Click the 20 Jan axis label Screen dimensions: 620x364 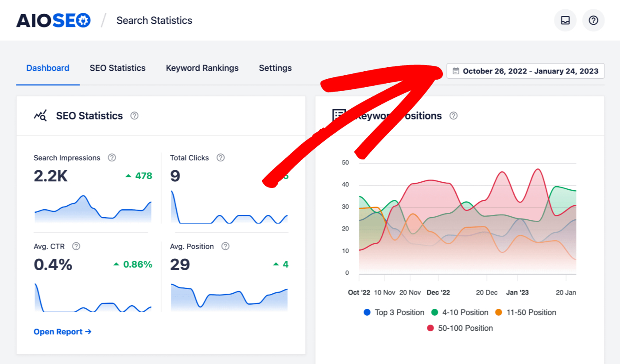coord(566,292)
